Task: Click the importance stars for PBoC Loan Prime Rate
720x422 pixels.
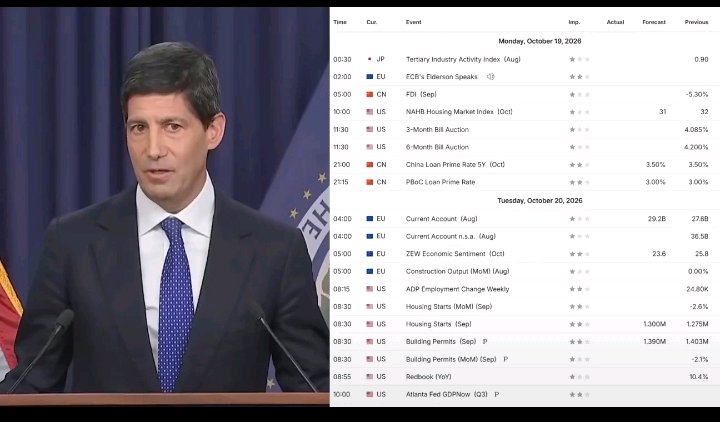Action: [x=579, y=182]
